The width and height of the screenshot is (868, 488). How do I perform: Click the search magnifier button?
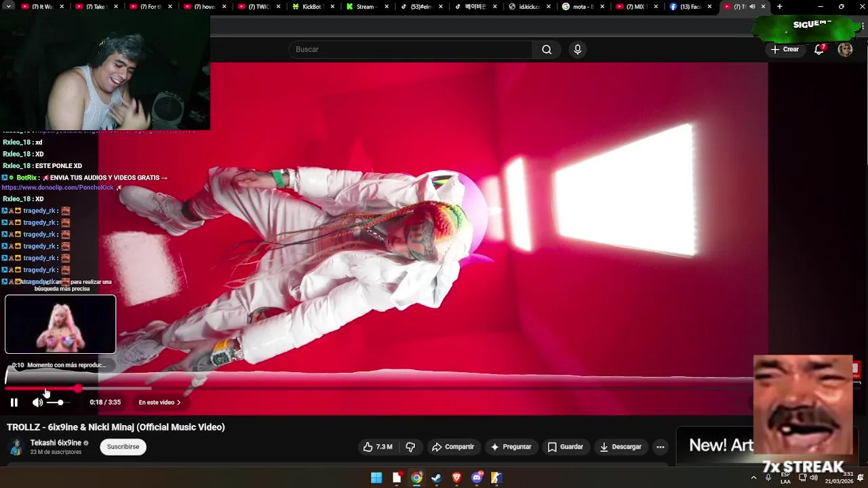coord(547,49)
